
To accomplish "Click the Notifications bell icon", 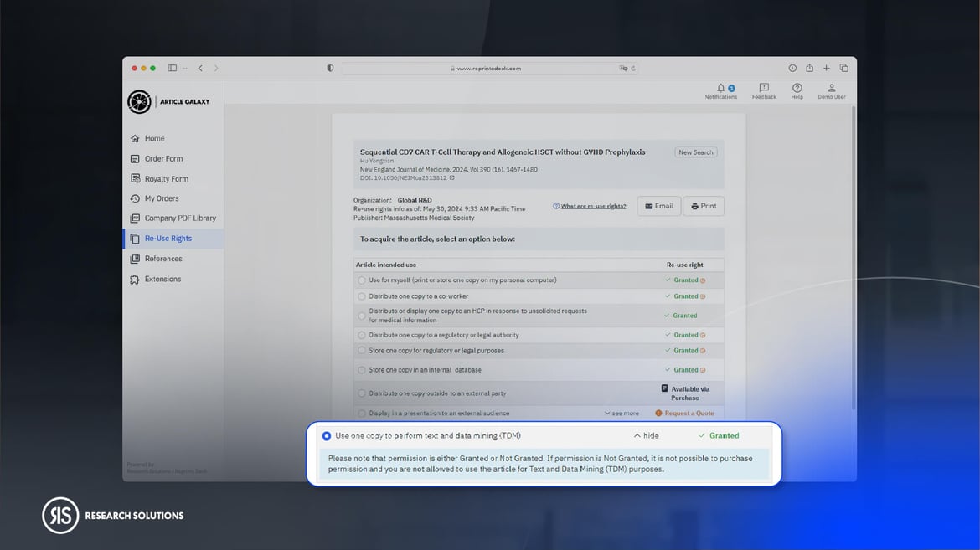I will 720,88.
